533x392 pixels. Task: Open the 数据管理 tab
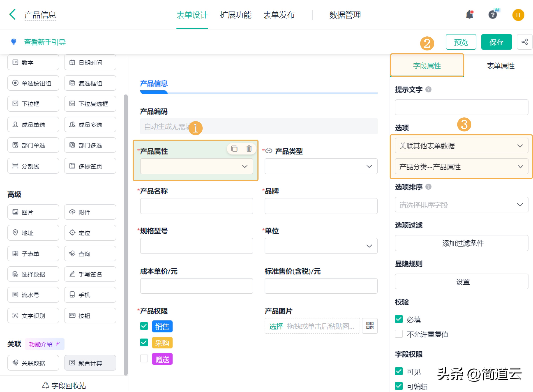(345, 15)
